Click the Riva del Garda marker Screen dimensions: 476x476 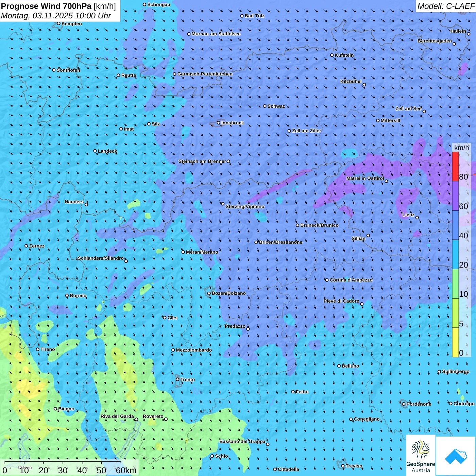pyautogui.click(x=136, y=419)
